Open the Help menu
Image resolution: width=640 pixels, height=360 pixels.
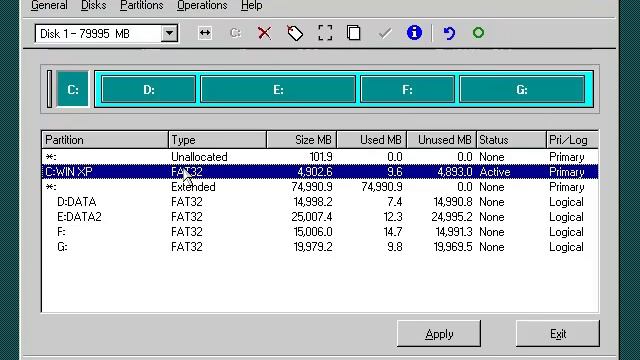[x=251, y=6]
